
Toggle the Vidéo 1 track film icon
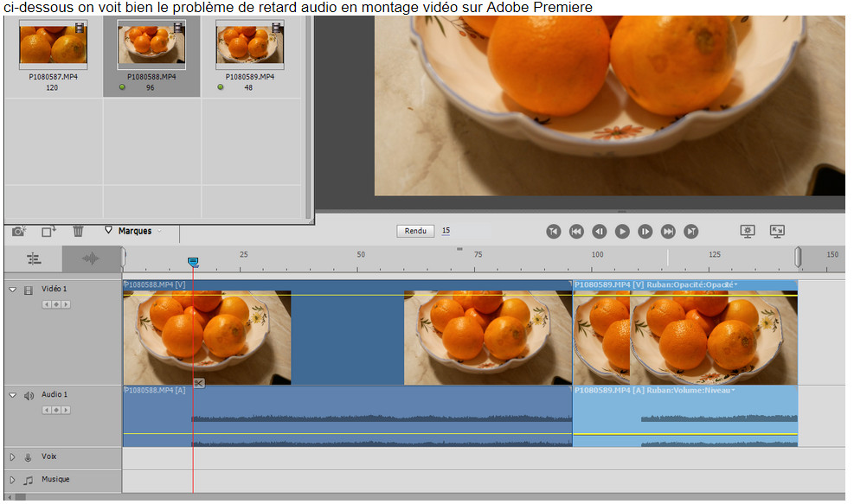[29, 290]
